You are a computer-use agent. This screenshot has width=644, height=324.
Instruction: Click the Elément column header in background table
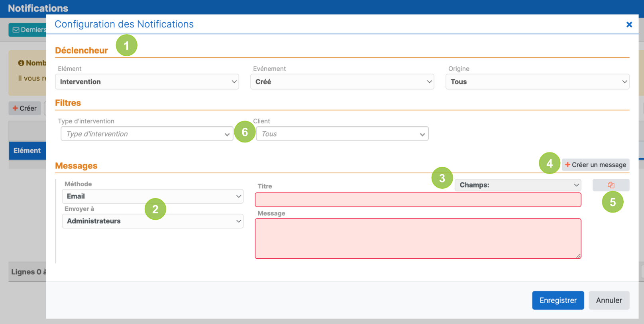(x=27, y=150)
